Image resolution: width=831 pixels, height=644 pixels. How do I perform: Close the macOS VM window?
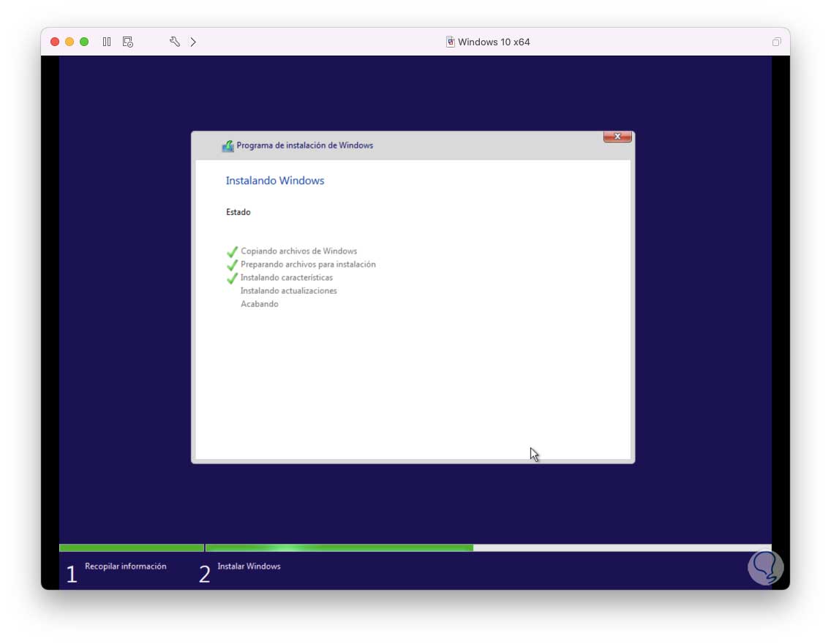[55, 42]
